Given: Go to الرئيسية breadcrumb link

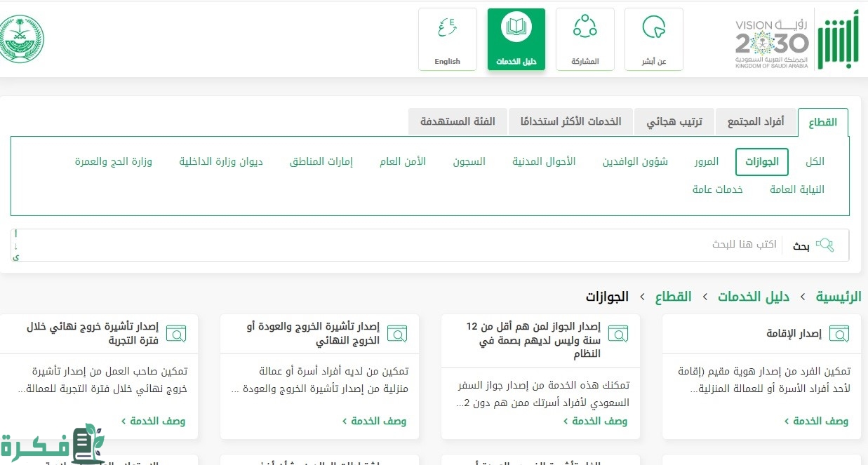Looking at the screenshot, I should point(839,297).
